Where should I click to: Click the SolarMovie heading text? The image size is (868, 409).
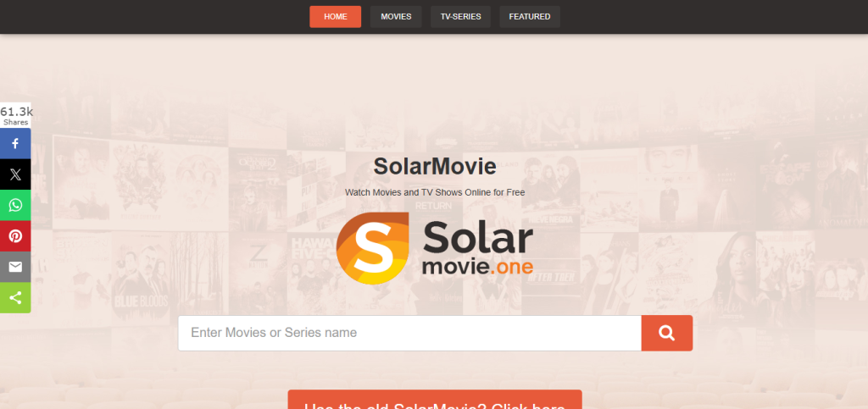click(x=435, y=166)
